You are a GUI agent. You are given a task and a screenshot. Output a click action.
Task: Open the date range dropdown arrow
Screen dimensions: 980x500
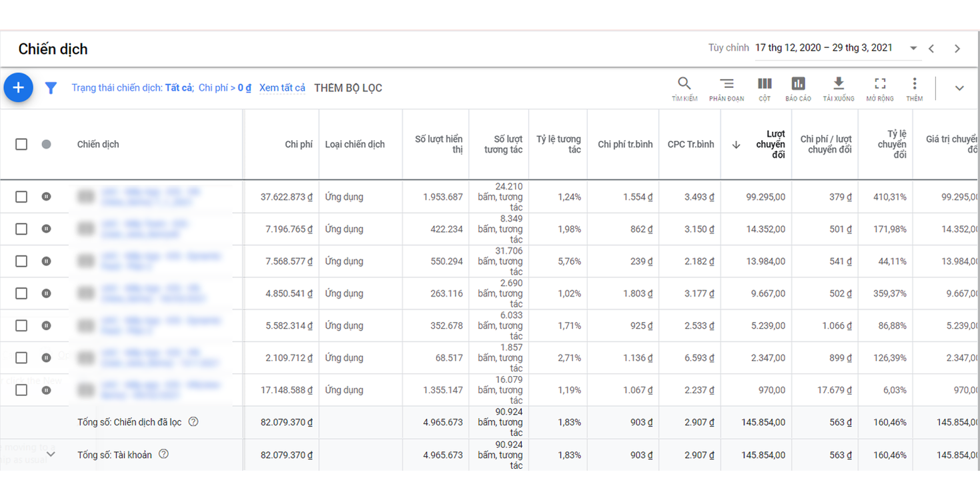click(913, 48)
